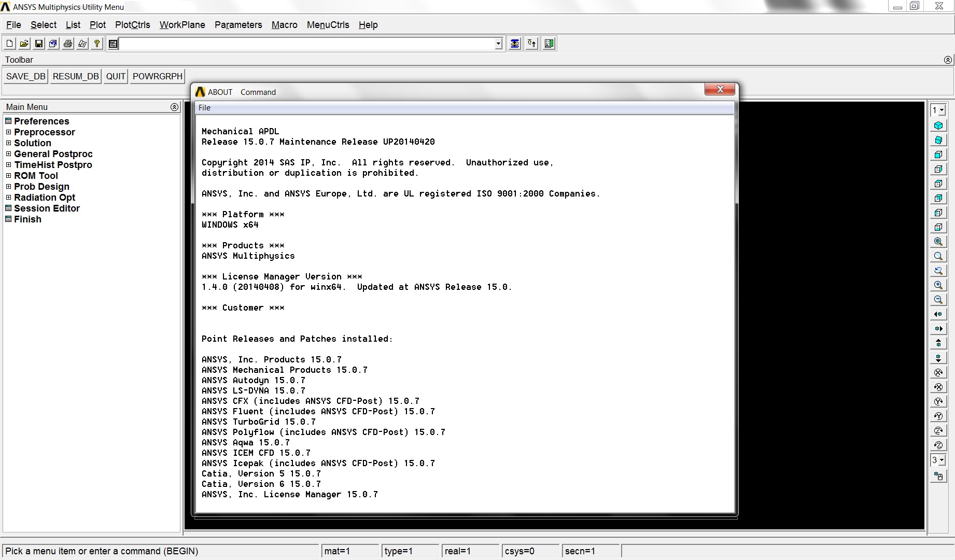Click the Zoom Out magnifier icon

938,300
